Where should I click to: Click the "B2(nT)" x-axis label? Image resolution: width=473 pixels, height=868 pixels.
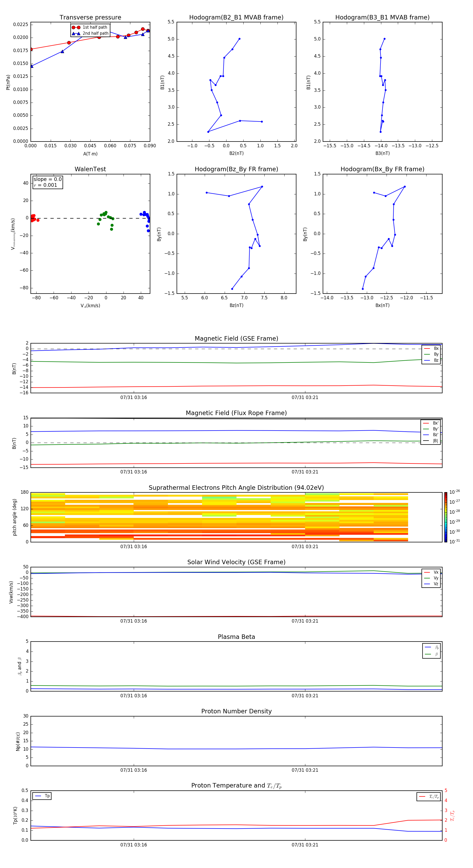click(236, 154)
